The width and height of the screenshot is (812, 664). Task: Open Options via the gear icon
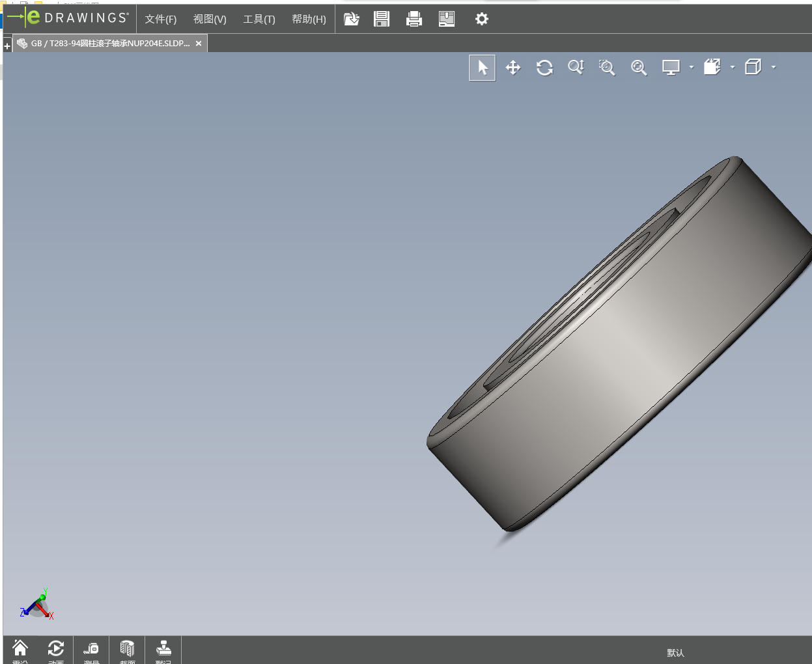(482, 19)
